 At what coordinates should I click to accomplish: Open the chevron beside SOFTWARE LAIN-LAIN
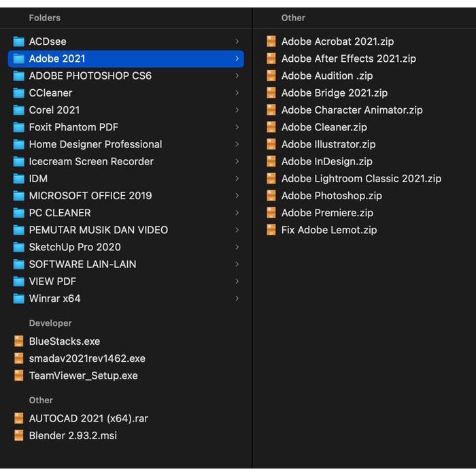(237, 265)
